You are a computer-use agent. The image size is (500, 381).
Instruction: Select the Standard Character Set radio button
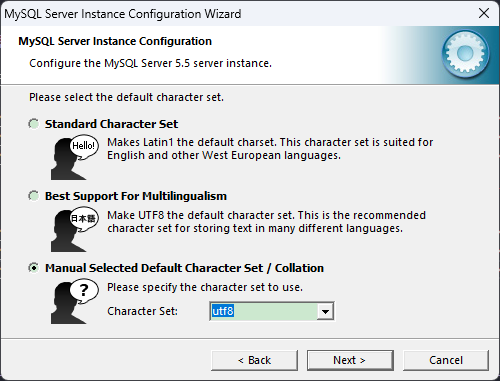(33, 124)
